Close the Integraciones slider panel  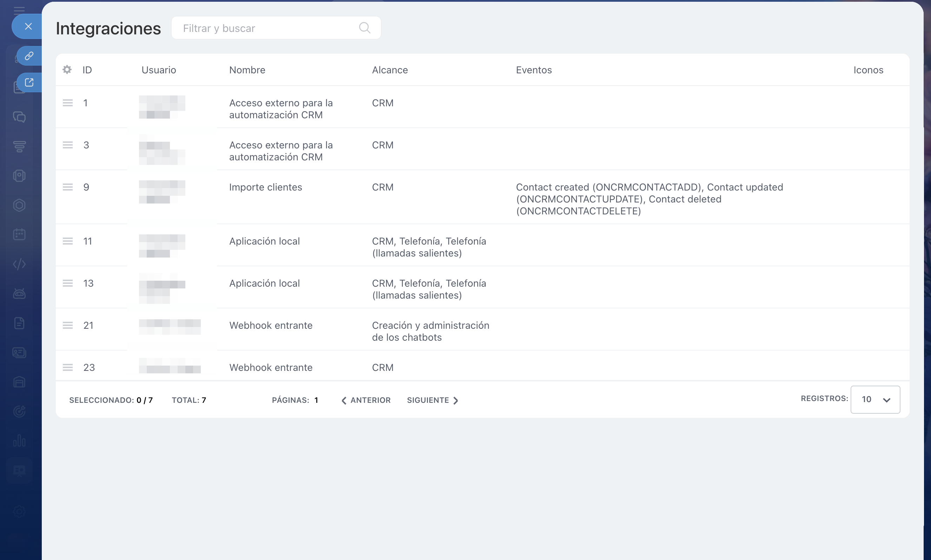[28, 26]
